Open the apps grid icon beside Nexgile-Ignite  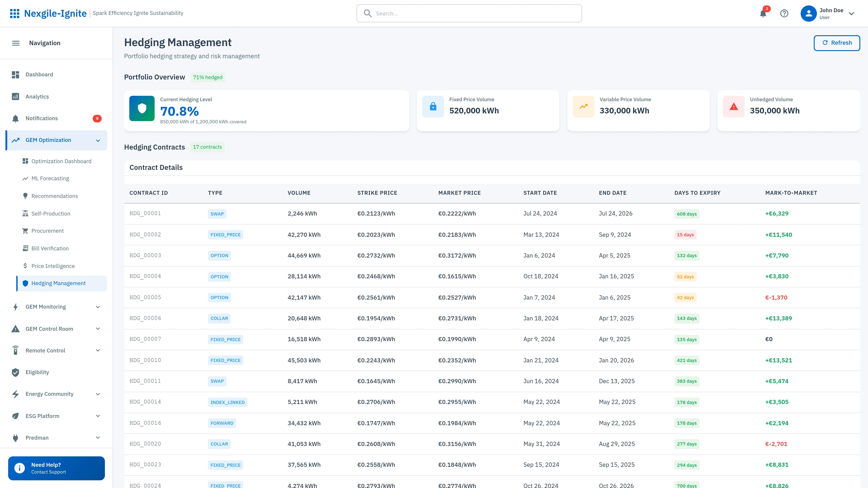pos(14,14)
